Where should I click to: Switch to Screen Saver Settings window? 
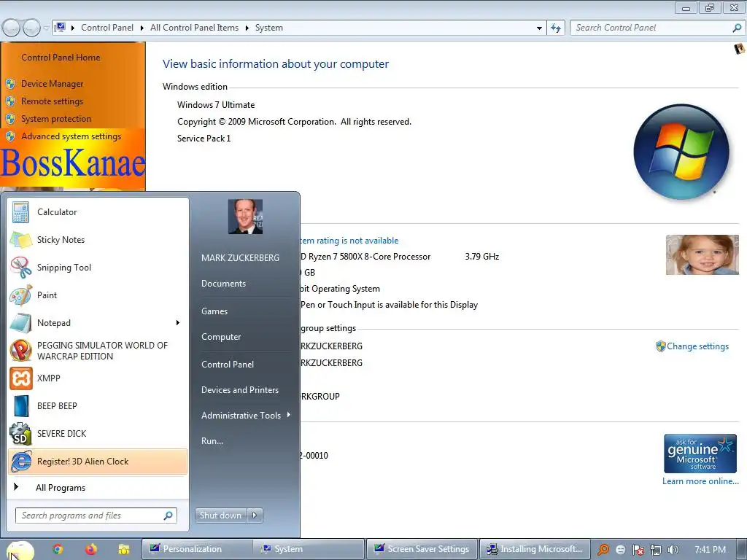click(422, 549)
